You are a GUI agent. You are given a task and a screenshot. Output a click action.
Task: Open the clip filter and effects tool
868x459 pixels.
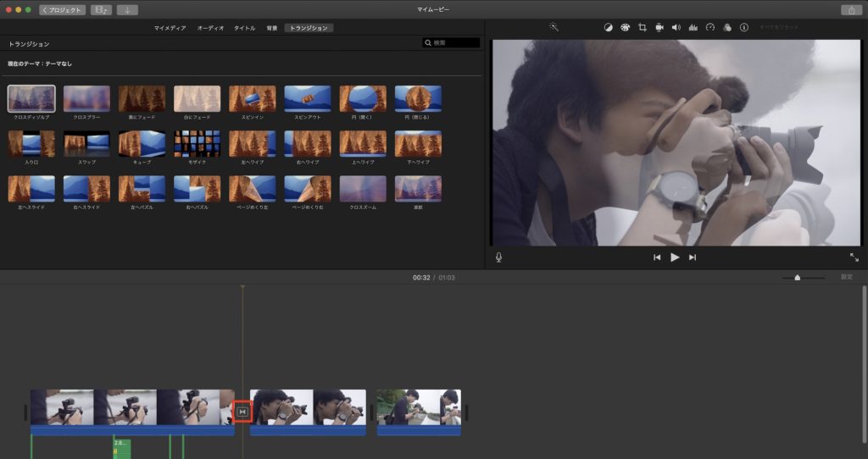[726, 27]
